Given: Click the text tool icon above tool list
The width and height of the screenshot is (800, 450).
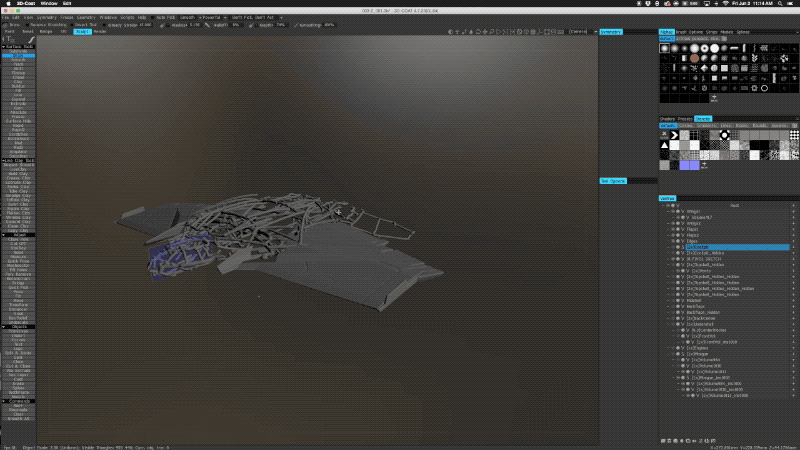Looking at the screenshot, I should point(10,39).
